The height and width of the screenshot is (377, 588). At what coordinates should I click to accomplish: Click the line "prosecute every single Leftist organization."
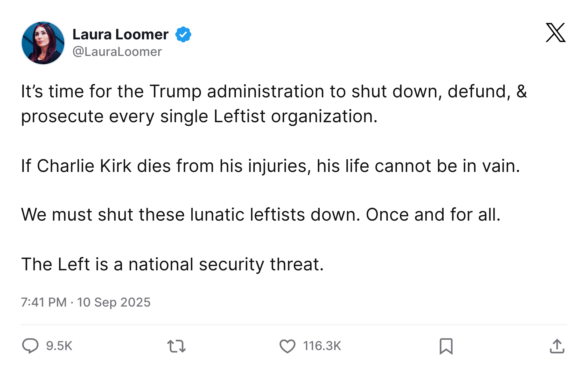pyautogui.click(x=199, y=116)
